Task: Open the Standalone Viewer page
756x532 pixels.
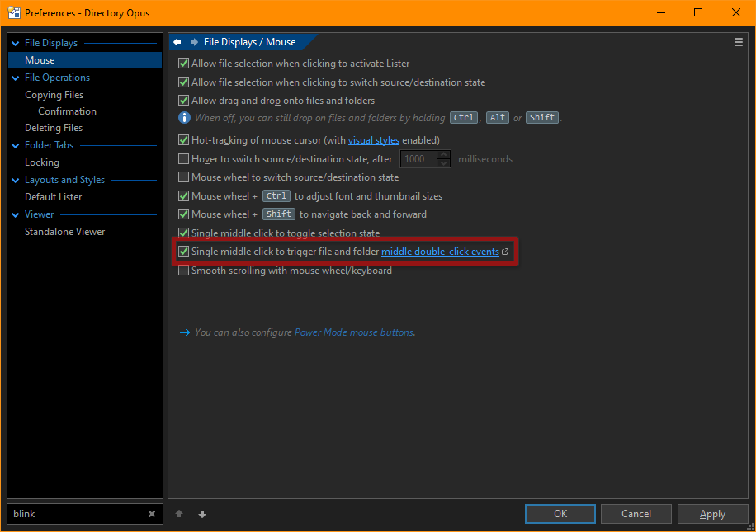Action: (x=64, y=232)
